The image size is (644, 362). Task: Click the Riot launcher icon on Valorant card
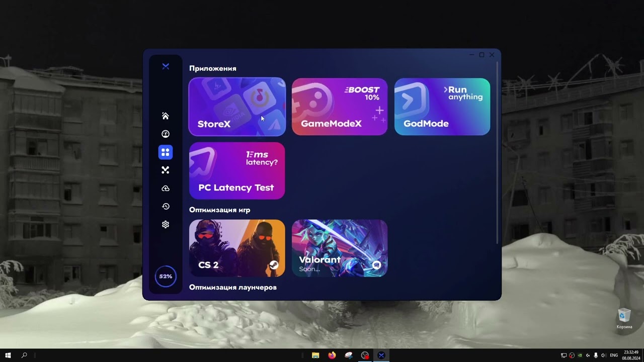pos(376,265)
